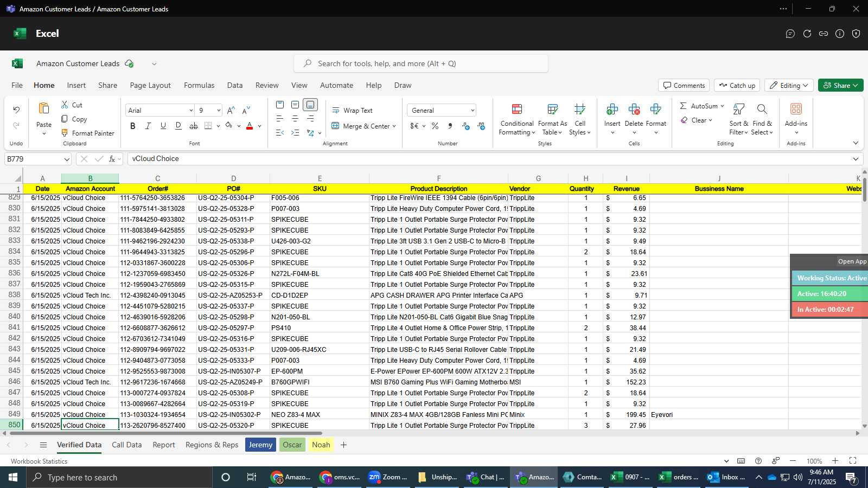This screenshot has width=868, height=488.
Task: Click Workbook Statistics in status bar
Action: point(39,461)
